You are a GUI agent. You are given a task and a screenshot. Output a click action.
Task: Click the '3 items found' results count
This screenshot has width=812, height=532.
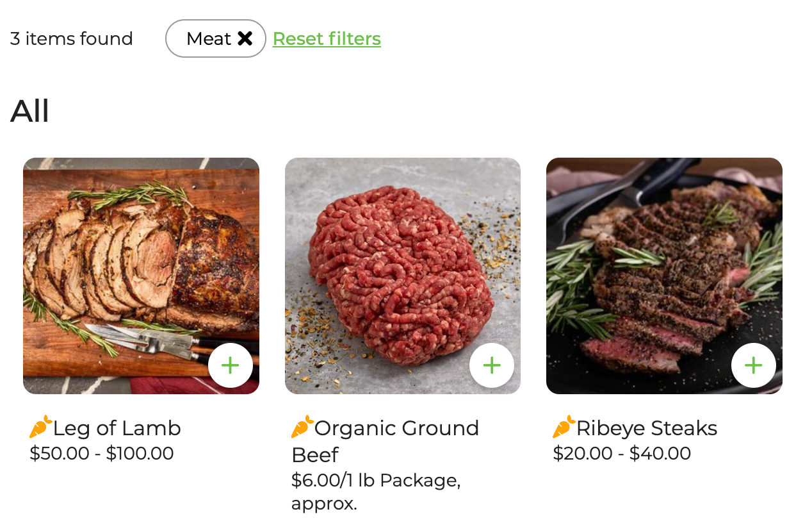click(72, 39)
